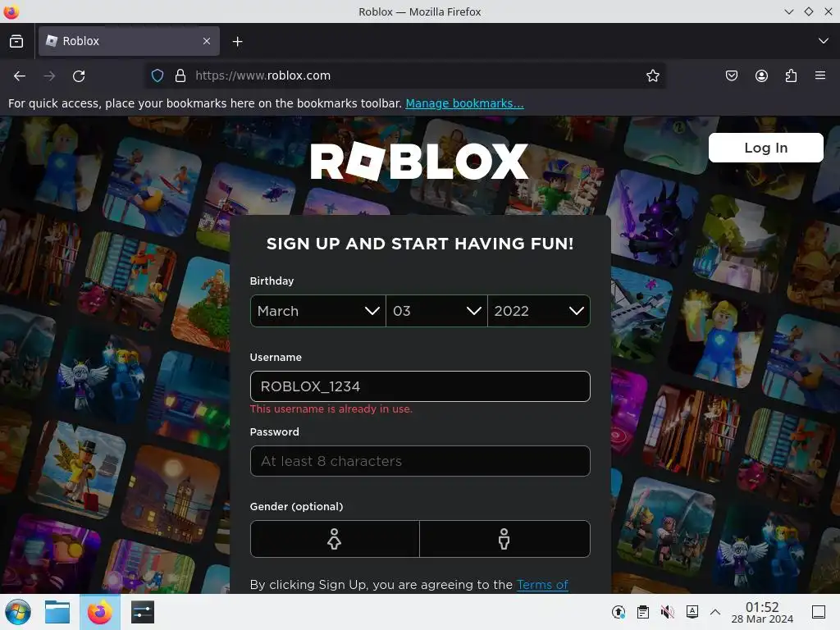Go back with the browser back arrow
840x630 pixels.
pyautogui.click(x=20, y=76)
